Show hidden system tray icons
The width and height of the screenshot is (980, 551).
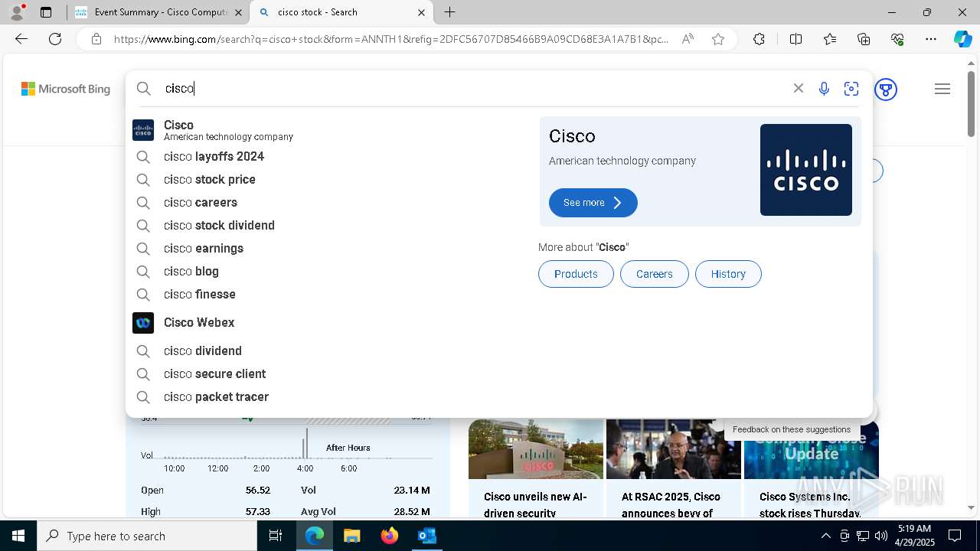(825, 536)
